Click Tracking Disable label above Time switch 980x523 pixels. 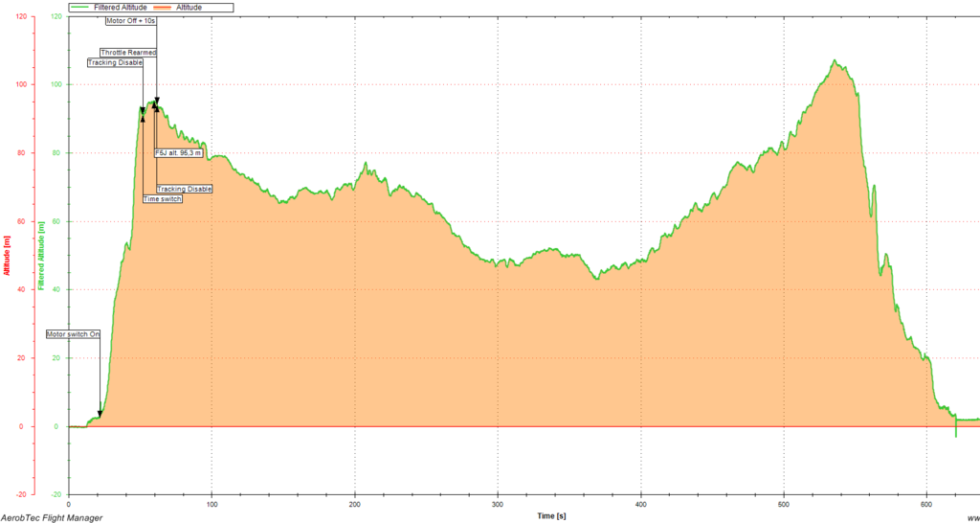click(184, 189)
